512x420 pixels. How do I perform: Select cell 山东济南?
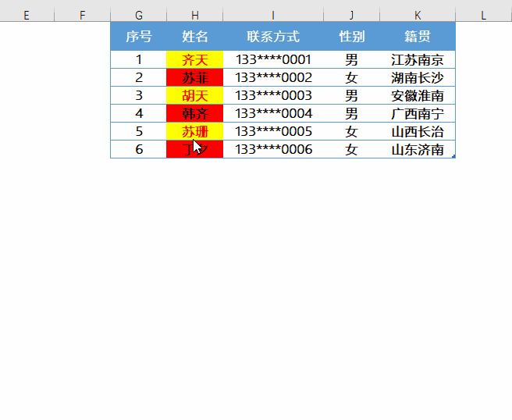[418, 149]
